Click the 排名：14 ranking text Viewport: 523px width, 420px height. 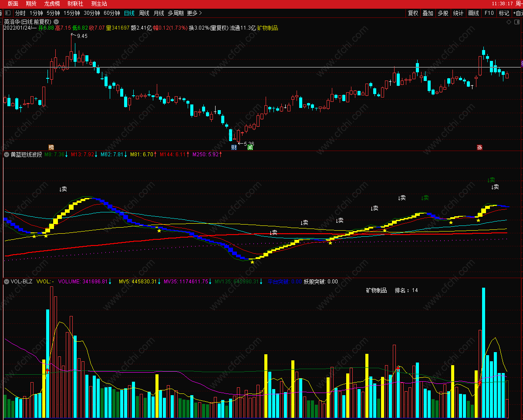pyautogui.click(x=406, y=290)
